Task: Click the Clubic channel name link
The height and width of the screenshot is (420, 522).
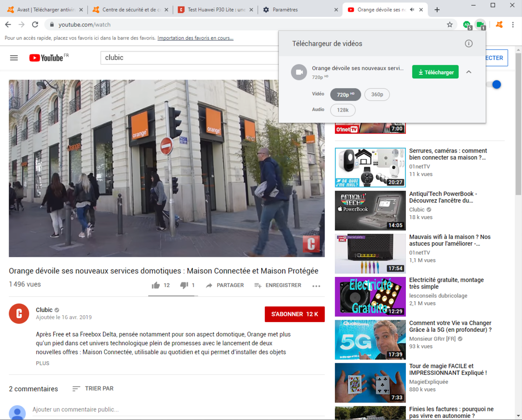Action: point(44,310)
